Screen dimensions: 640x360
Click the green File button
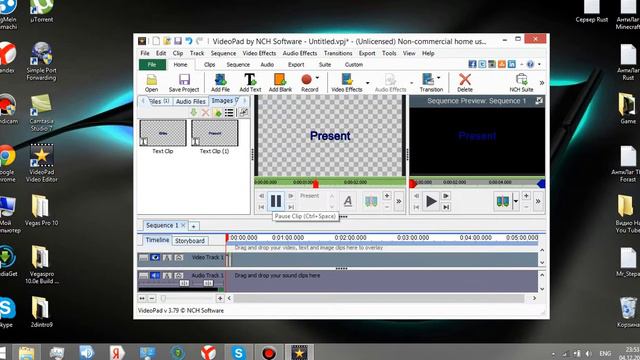pos(152,64)
